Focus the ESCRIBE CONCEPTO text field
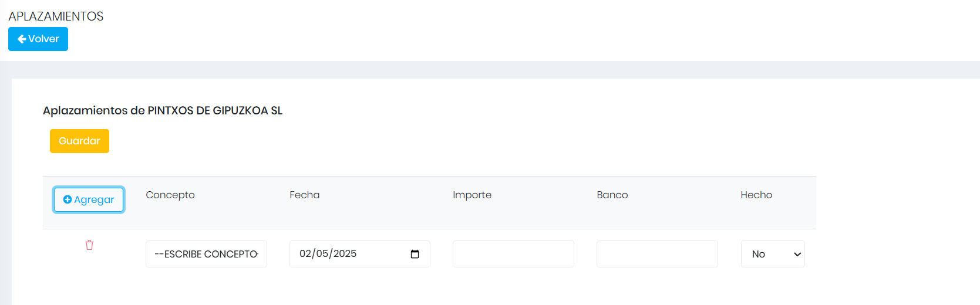The width and height of the screenshot is (980, 305). (206, 254)
